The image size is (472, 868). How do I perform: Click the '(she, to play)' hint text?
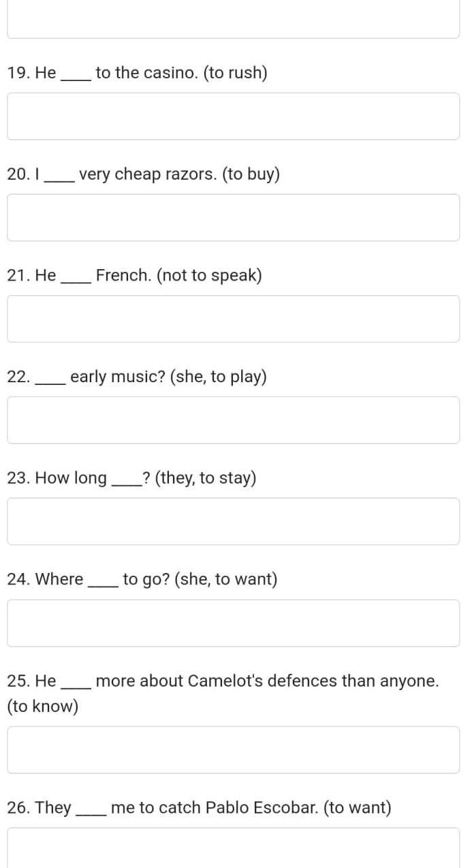tap(219, 377)
